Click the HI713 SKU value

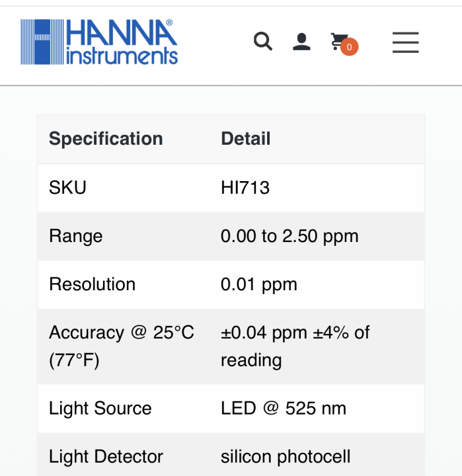(245, 188)
